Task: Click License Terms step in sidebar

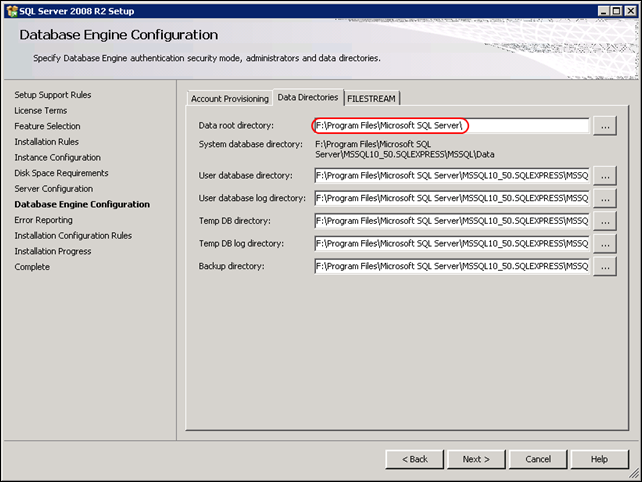Action: pos(41,111)
